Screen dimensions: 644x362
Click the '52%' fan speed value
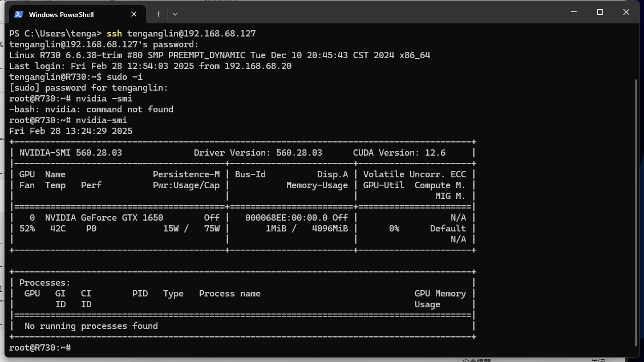[27, 229]
